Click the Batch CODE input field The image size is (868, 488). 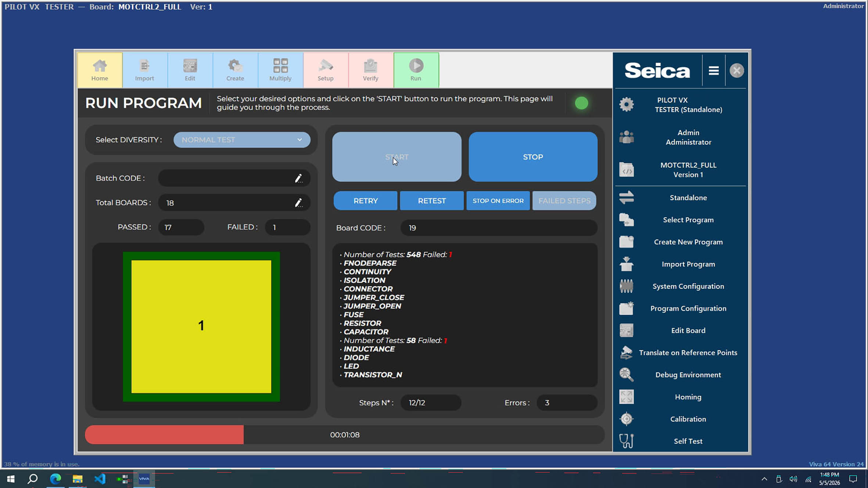(x=234, y=178)
